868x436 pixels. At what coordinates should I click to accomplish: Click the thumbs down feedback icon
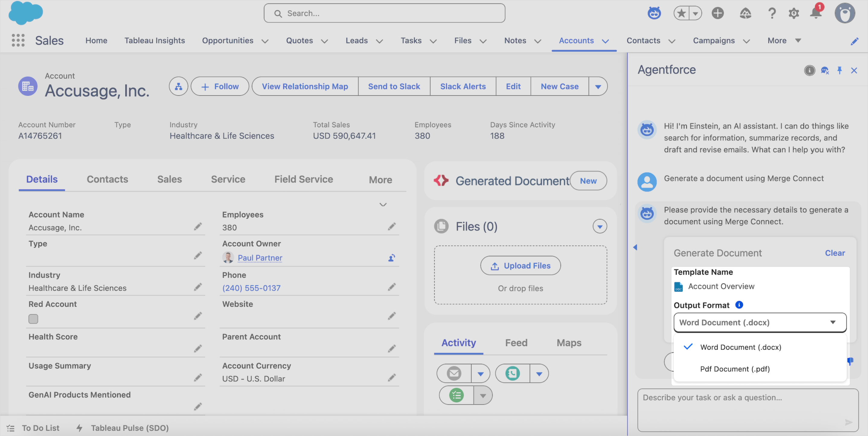click(x=850, y=361)
